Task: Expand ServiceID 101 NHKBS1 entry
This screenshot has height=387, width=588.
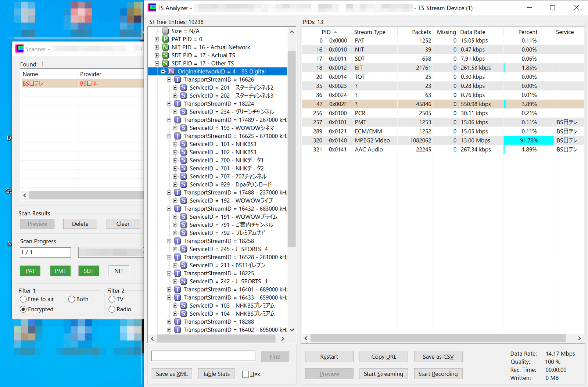Action: tap(175, 144)
